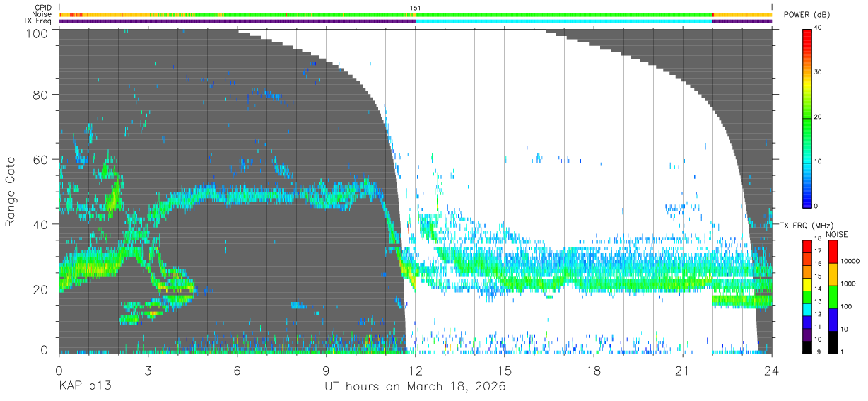The width and height of the screenshot is (868, 401).
Task: Click the TX Freq indicator strip
Action: [415, 21]
